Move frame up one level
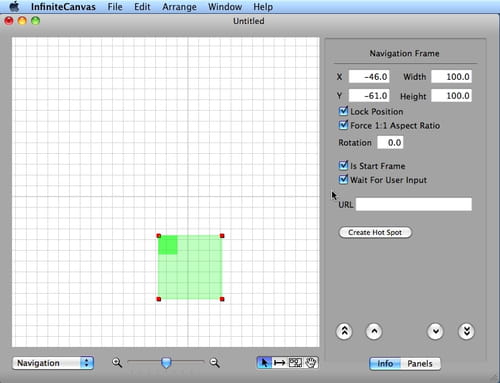 tap(374, 331)
